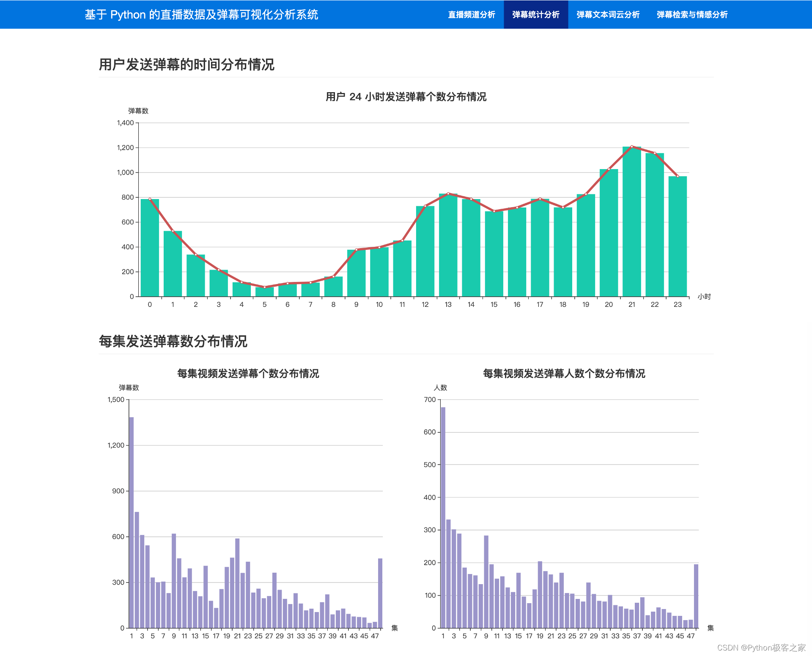Go to the 弹幕检索与情感分析 tab
The width and height of the screenshot is (812, 656).
[692, 14]
